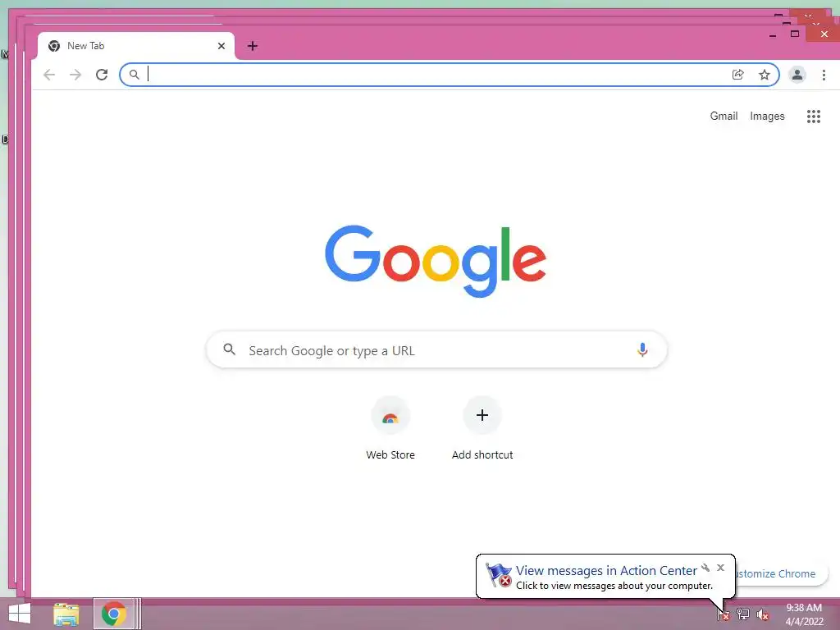Screen dimensions: 840x630
Task: Start voice search with microphone
Action: [x=642, y=349]
